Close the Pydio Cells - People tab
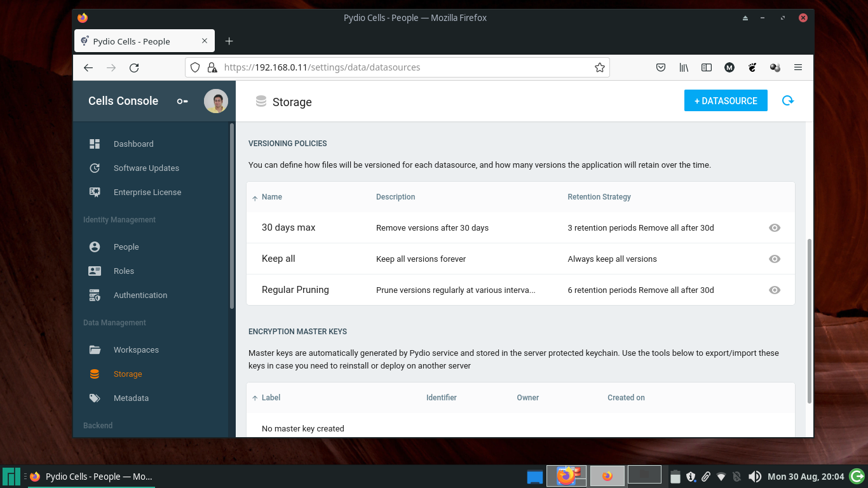Screen dimensions: 868x488 (x=205, y=41)
